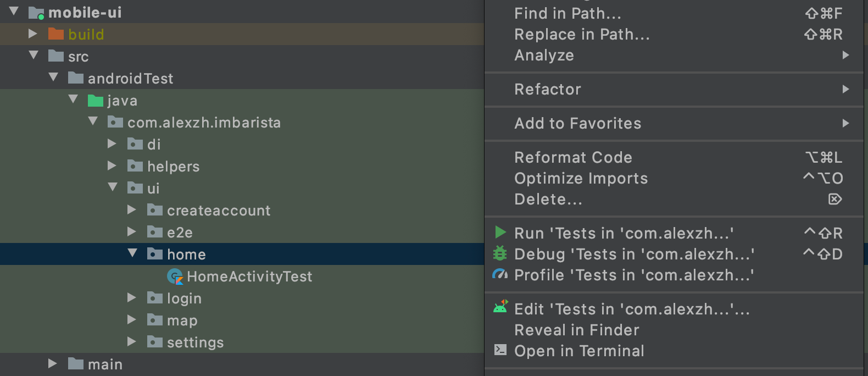Click the HomeActivityTest Kotlin class icon
Image resolution: width=868 pixels, height=376 pixels.
coord(175,276)
